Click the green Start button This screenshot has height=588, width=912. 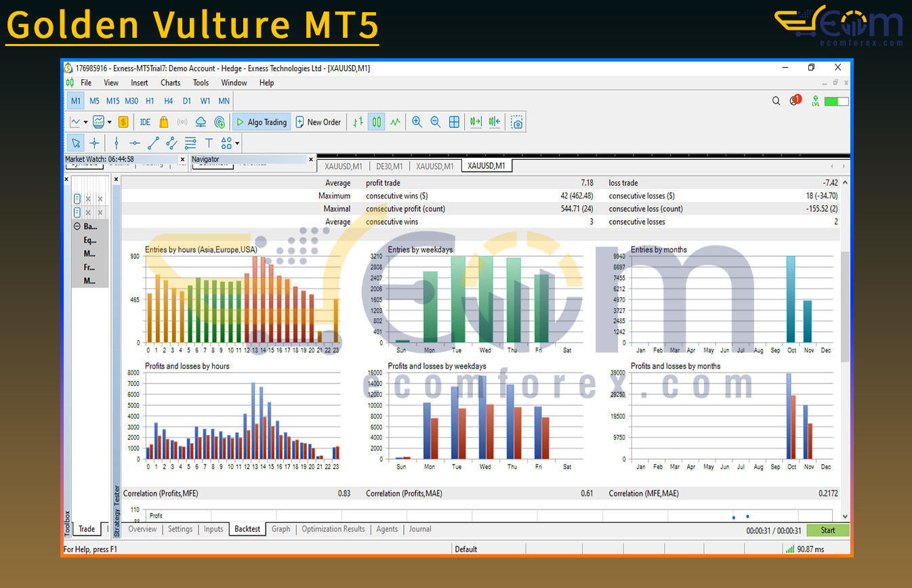pos(827,530)
